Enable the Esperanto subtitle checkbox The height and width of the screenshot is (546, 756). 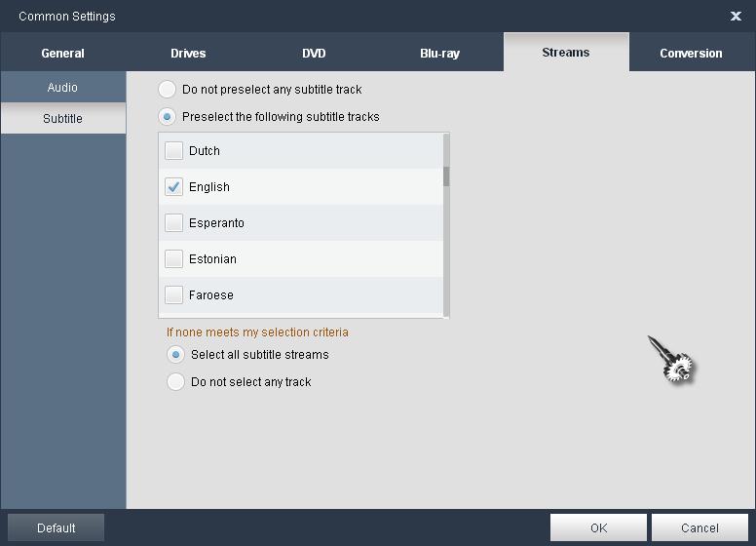[x=174, y=223]
